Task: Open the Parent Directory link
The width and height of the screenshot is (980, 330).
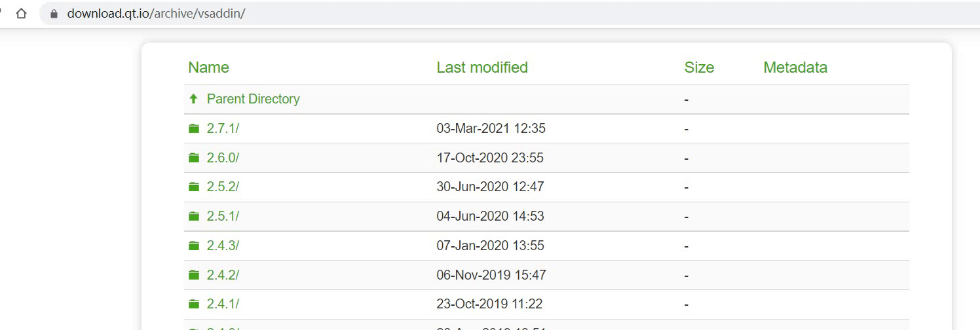Action: 253,99
